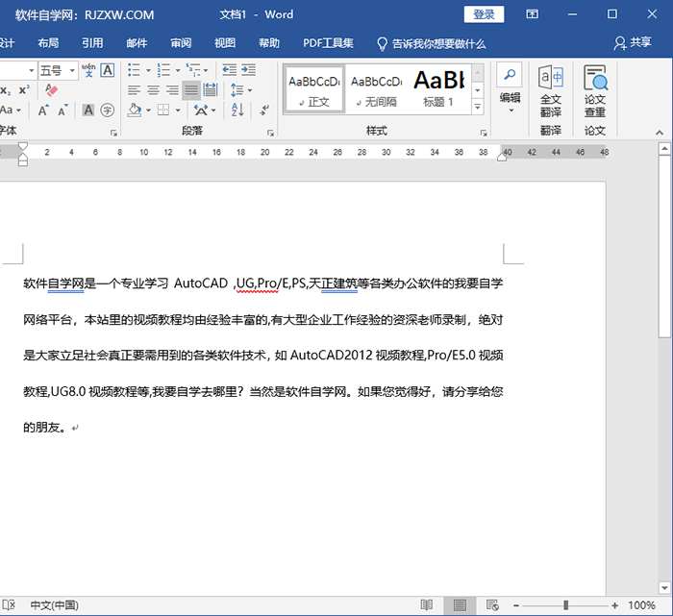Click the 登录 button

click(x=484, y=14)
